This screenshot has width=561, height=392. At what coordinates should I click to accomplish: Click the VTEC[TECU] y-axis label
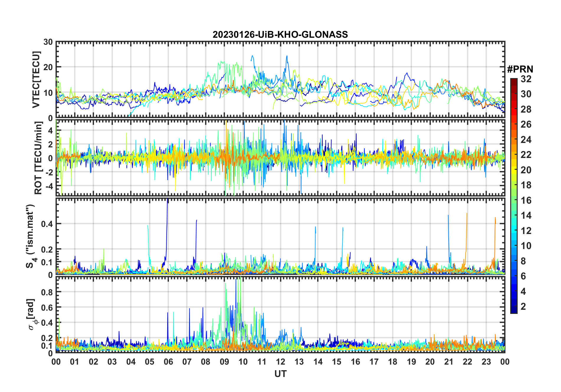(36, 80)
